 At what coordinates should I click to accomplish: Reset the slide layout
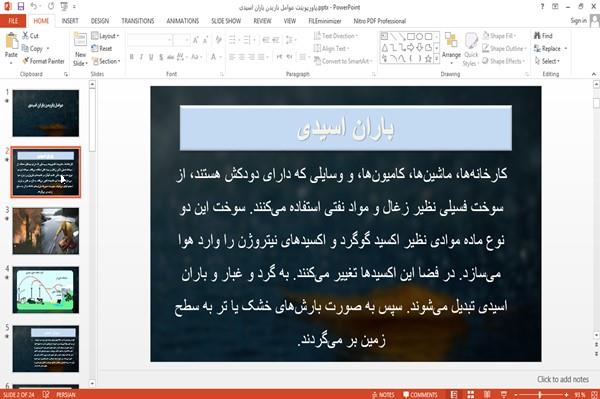102,49
